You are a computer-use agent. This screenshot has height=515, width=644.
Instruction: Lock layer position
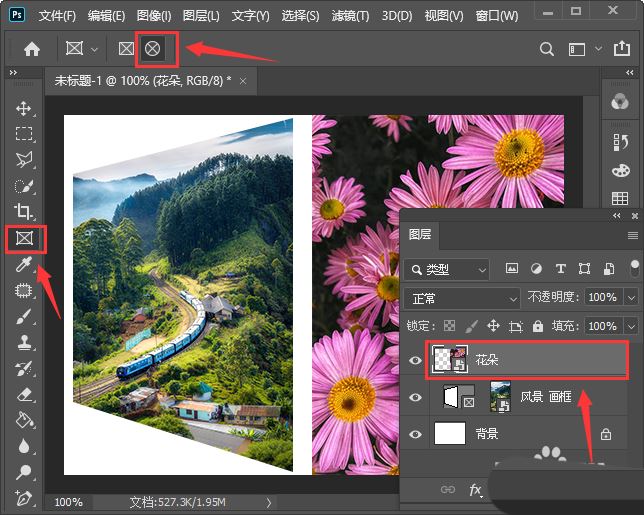click(x=493, y=326)
